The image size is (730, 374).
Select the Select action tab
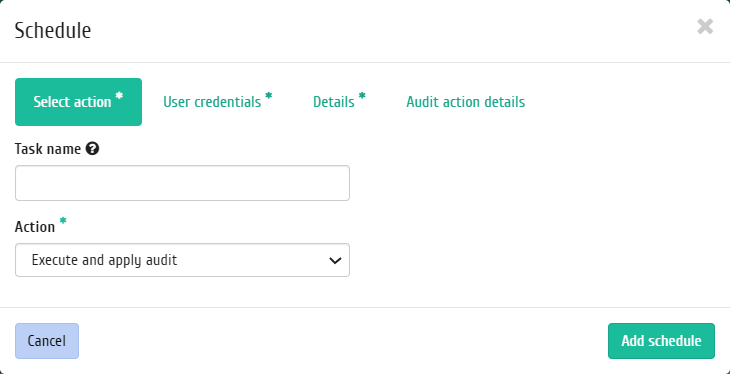tap(78, 102)
